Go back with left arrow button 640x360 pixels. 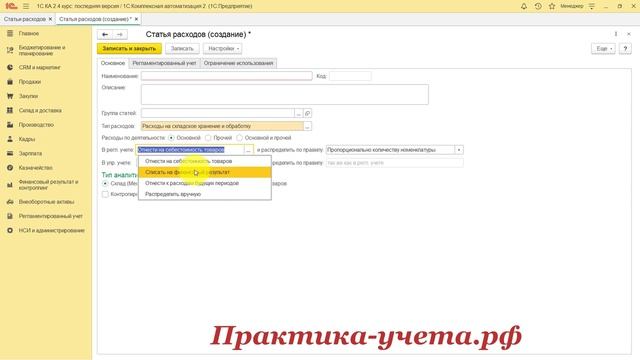[105, 35]
